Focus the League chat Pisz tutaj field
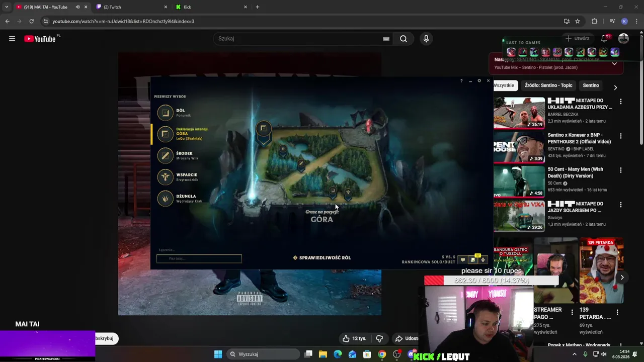Screen dimensions: 644x362 click(x=199, y=258)
